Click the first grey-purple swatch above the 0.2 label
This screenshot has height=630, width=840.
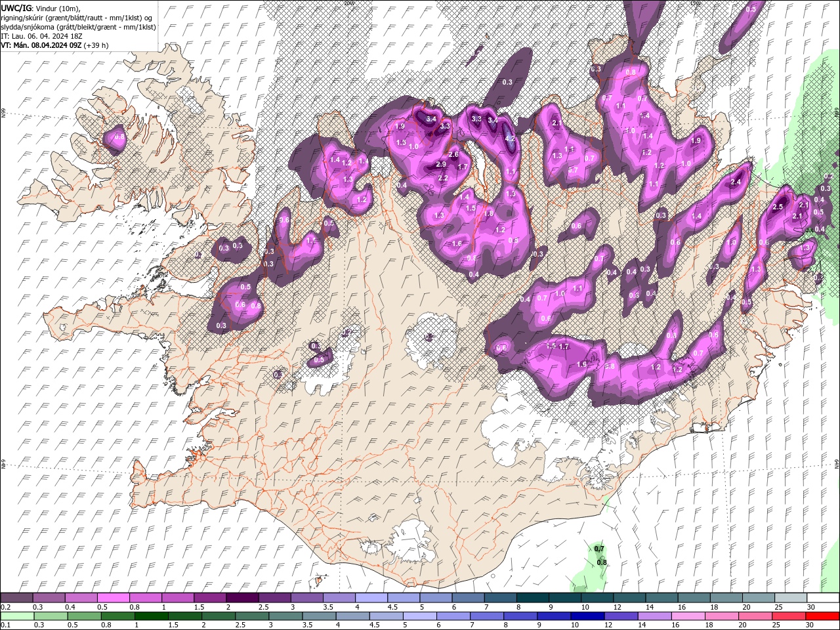point(16,598)
